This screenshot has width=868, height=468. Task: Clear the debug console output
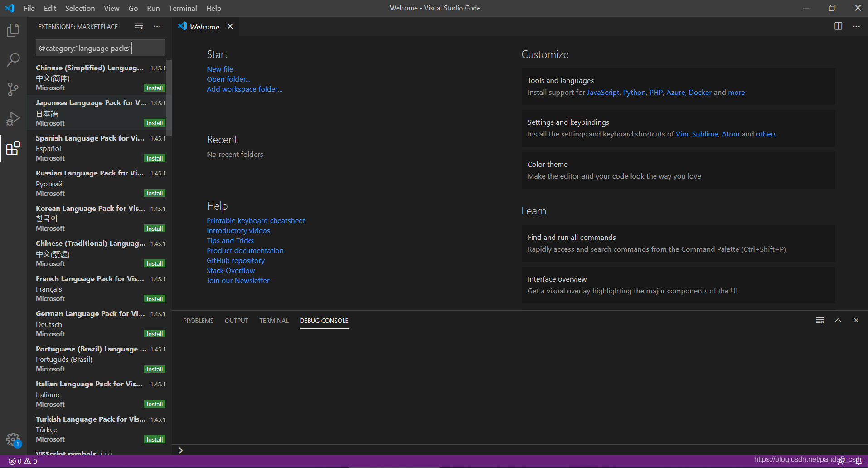820,320
